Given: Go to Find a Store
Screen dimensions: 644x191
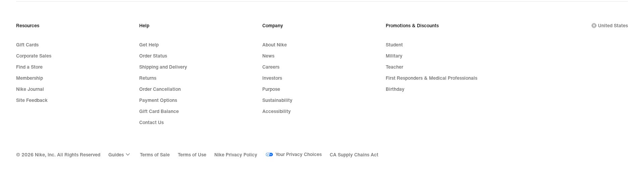Looking at the screenshot, I should [x=29, y=67].
